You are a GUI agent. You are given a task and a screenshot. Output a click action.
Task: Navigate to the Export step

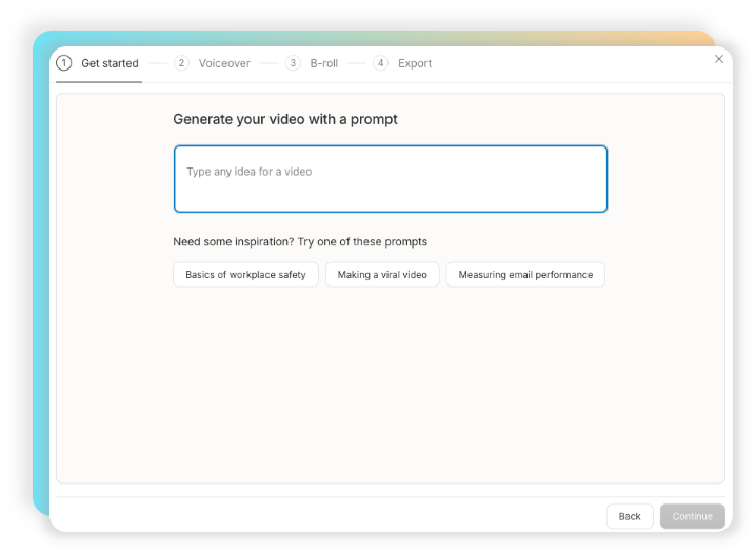coord(415,63)
